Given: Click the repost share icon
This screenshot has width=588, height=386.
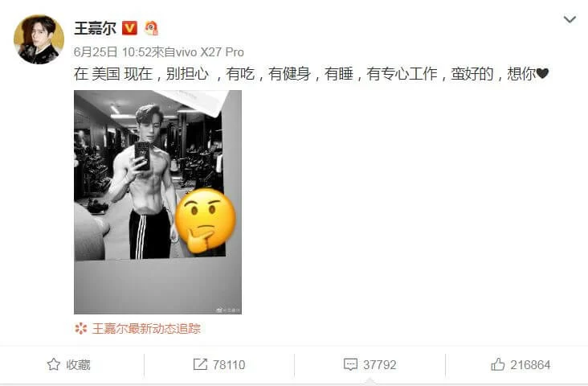Looking at the screenshot, I should [x=200, y=364].
